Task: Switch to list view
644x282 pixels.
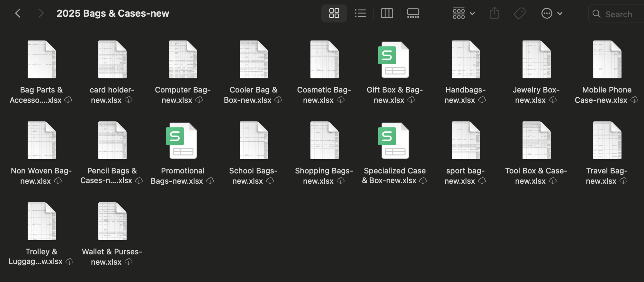Action: (360, 13)
